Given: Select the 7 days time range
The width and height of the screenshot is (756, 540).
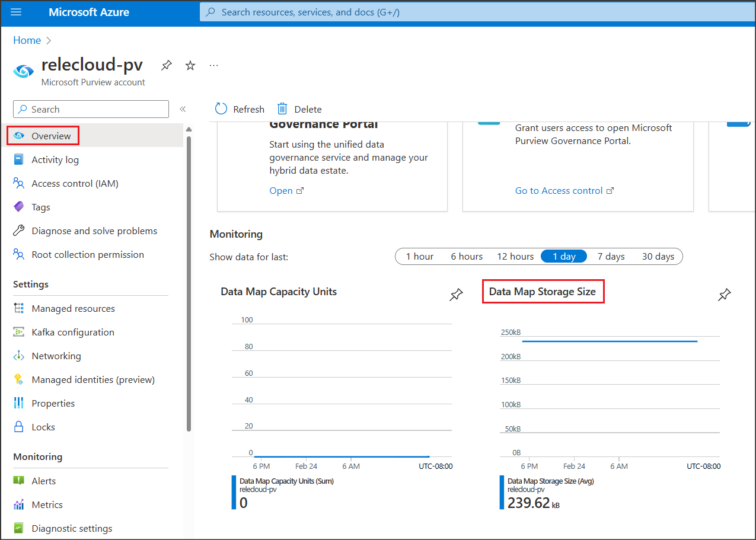Looking at the screenshot, I should pyautogui.click(x=611, y=256).
